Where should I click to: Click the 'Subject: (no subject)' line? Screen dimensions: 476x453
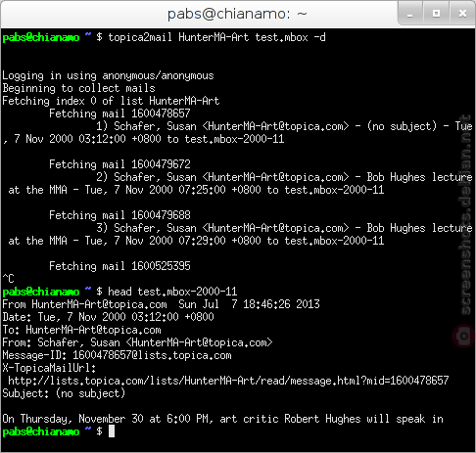click(64, 393)
